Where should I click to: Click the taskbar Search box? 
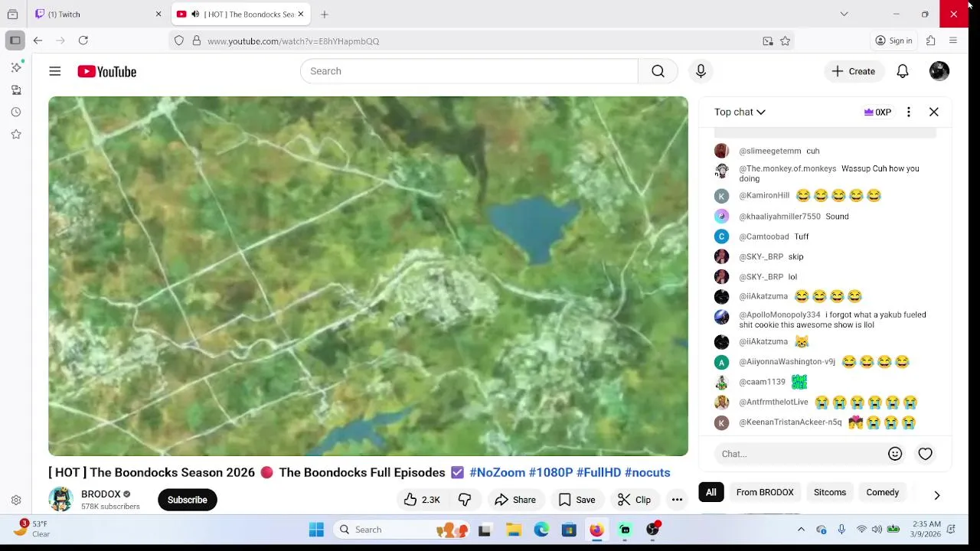403,530
